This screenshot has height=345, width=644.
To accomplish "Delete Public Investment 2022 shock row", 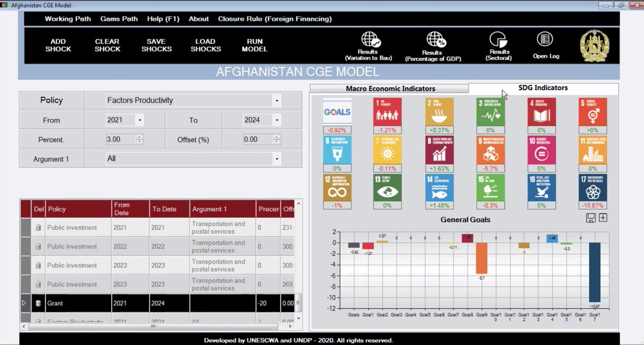I will [38, 247].
